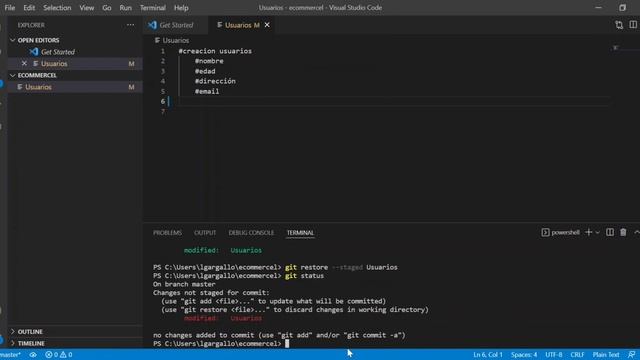Click Ln 6, Col 1 in status bar

click(488, 355)
